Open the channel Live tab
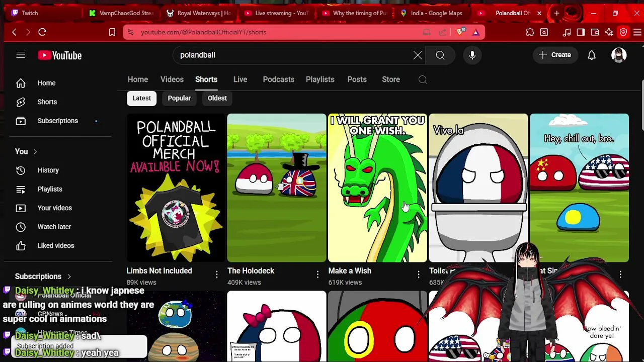644x362 pixels. click(x=240, y=79)
